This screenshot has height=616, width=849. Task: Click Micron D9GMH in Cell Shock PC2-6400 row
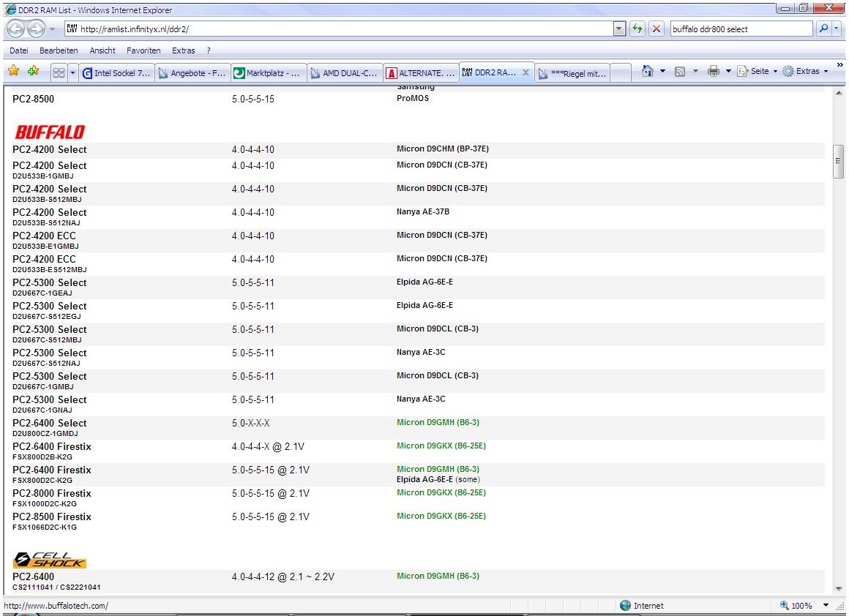coord(438,576)
